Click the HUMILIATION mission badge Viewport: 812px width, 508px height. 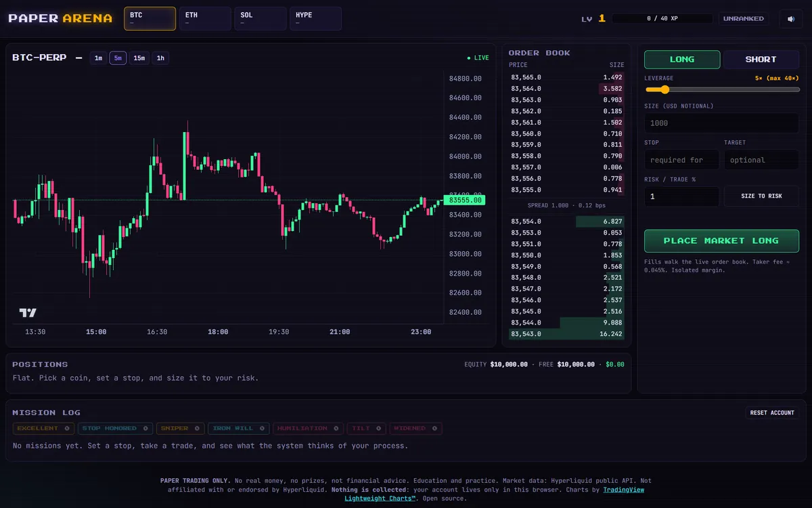[308, 429]
